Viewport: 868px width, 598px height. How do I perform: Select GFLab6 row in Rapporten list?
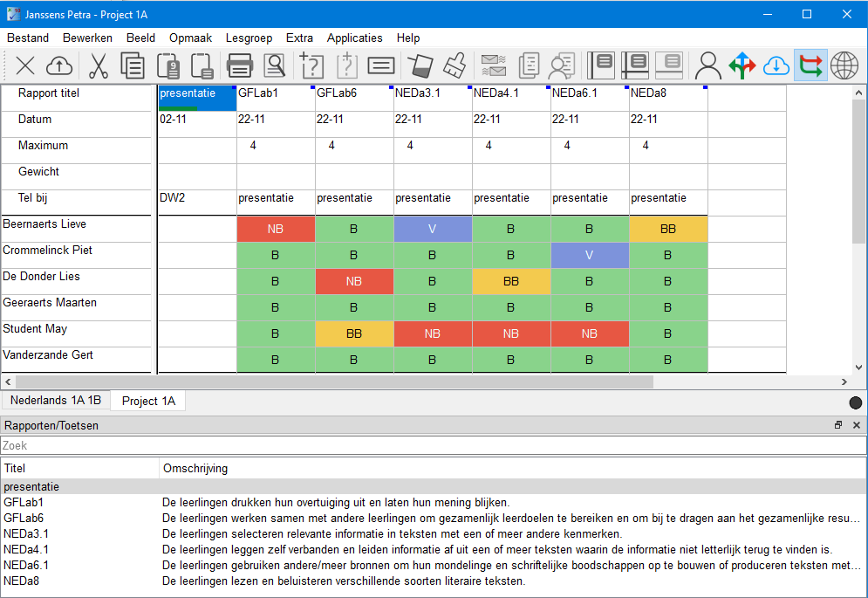tap(24, 518)
